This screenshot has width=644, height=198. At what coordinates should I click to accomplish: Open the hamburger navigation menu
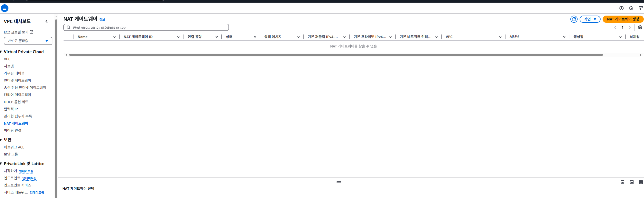tap(5, 8)
